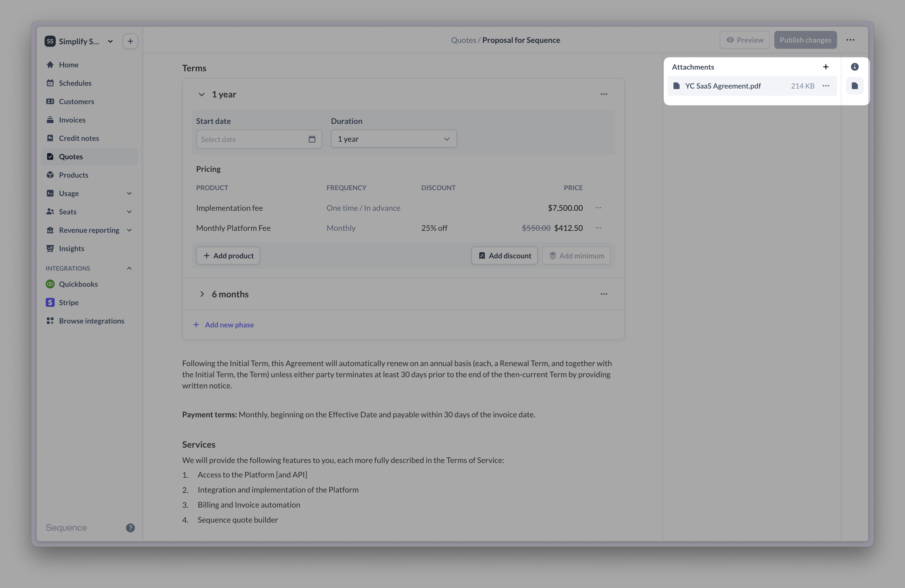The height and width of the screenshot is (588, 905).
Task: Click the Start date input field
Action: click(259, 139)
